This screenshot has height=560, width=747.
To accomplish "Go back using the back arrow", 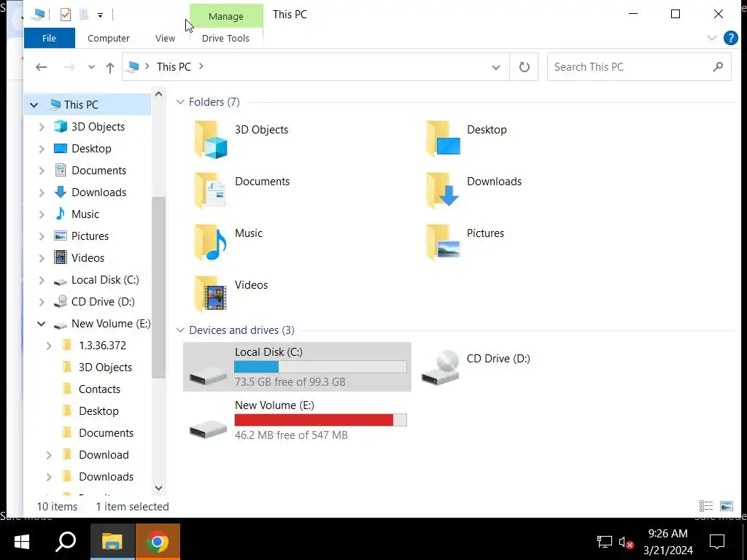I will [x=42, y=67].
